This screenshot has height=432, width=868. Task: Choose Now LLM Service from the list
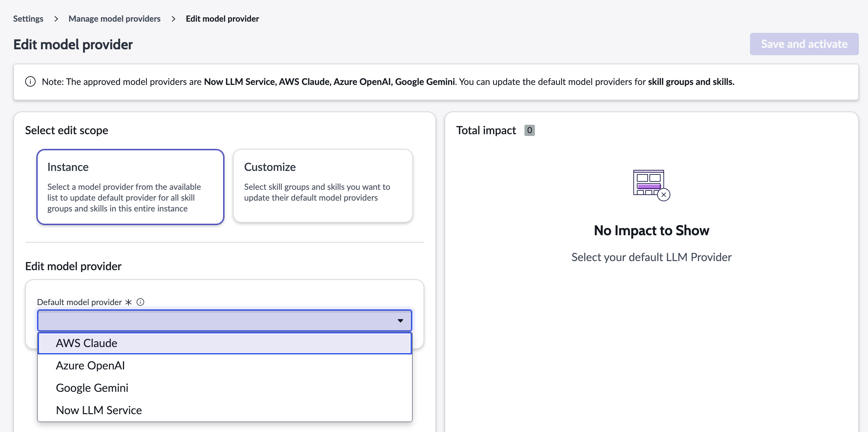coord(225,410)
